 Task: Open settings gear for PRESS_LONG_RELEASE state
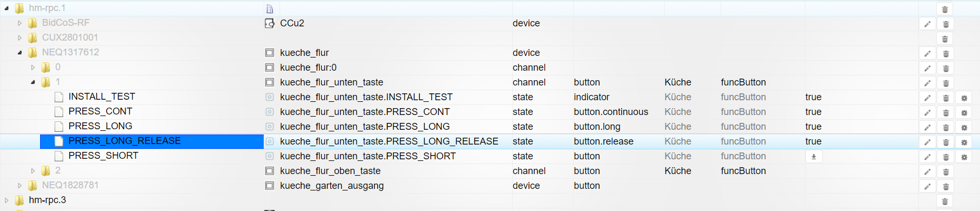click(964, 142)
